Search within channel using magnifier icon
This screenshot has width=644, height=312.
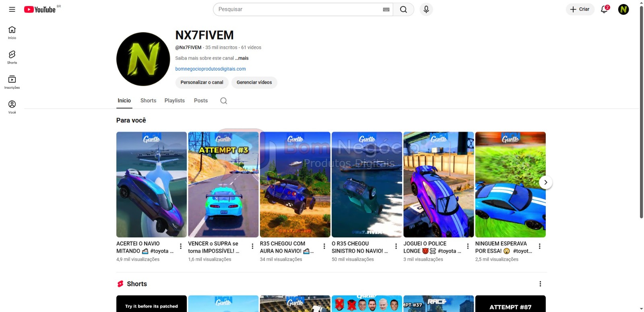[x=224, y=101]
